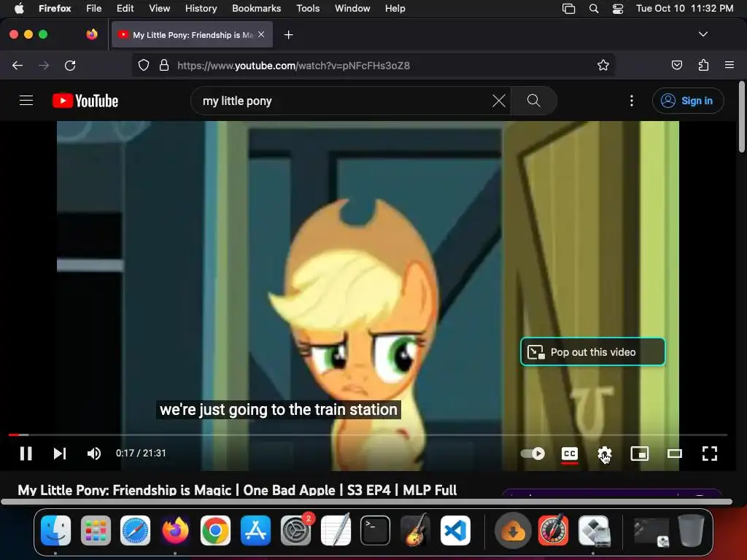This screenshot has width=747, height=560.
Task: Toggle the autoplay switch
Action: (x=533, y=454)
